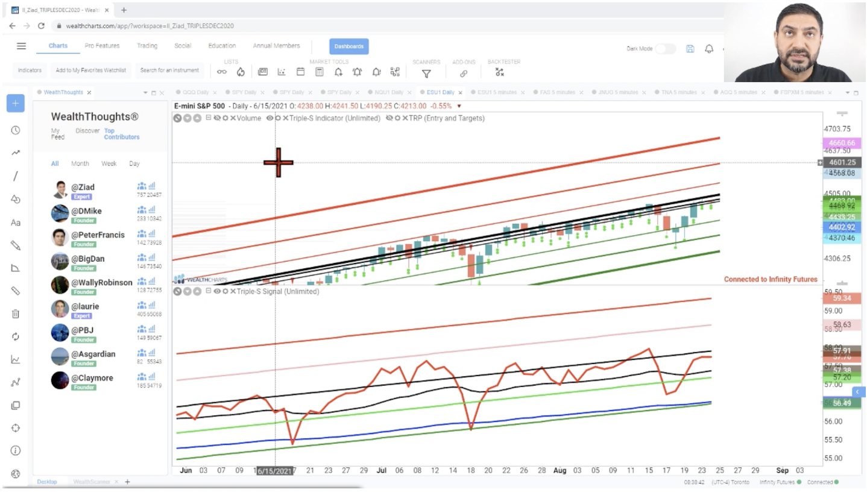Click Add to My Favorites Watchlist
This screenshot has width=867, height=504.
(x=91, y=71)
